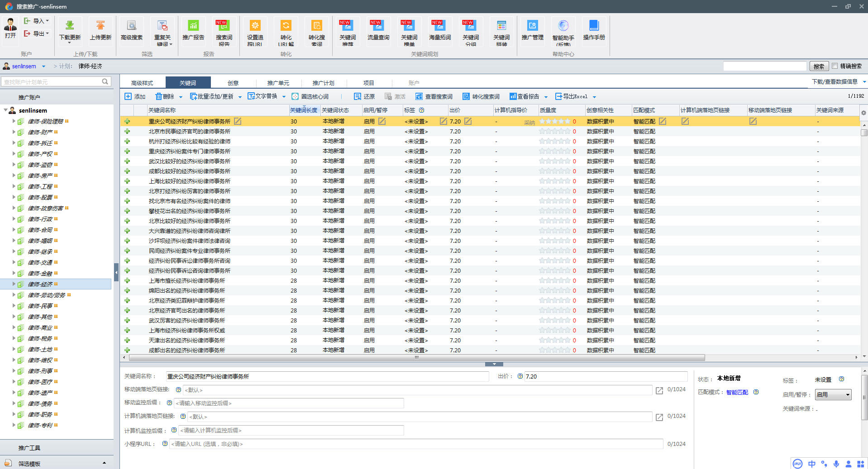Click the 智能匹配 match mode link
868x469 pixels.
coord(737,393)
